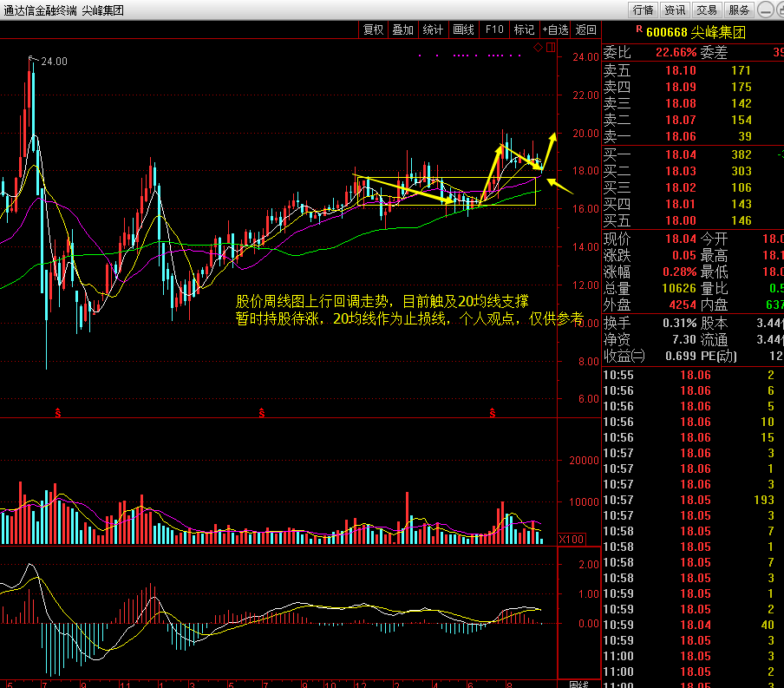Click the 卖五 volume 171
This screenshot has width=784, height=688.
point(741,70)
